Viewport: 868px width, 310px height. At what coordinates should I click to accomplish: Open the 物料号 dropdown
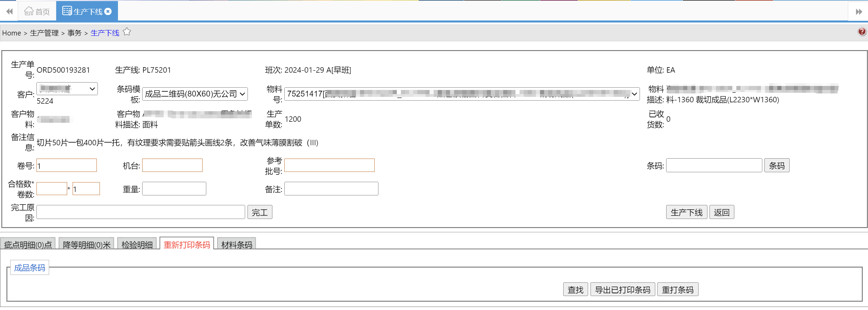click(x=462, y=94)
